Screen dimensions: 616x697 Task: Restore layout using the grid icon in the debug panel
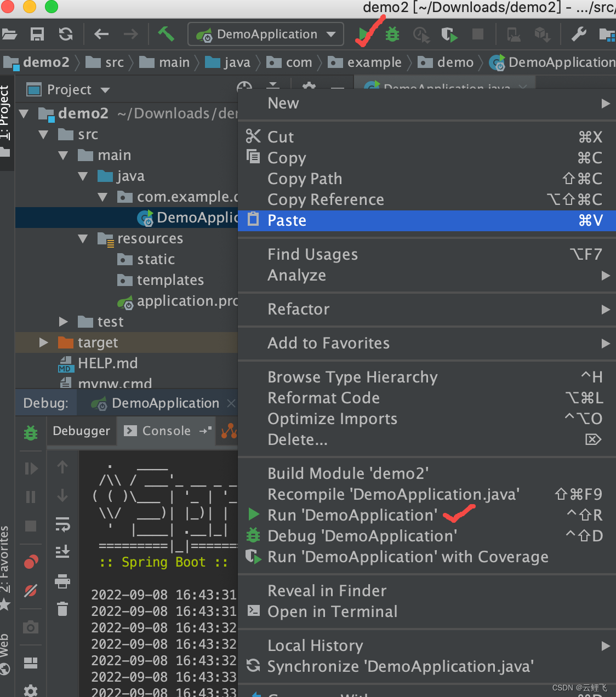tap(31, 663)
